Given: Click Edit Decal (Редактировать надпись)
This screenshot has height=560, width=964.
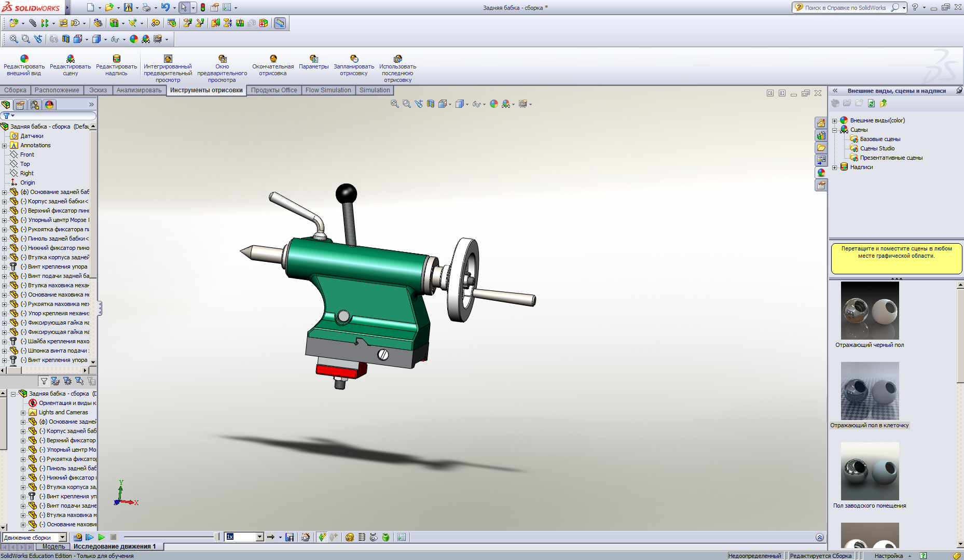Looking at the screenshot, I should pos(116,65).
